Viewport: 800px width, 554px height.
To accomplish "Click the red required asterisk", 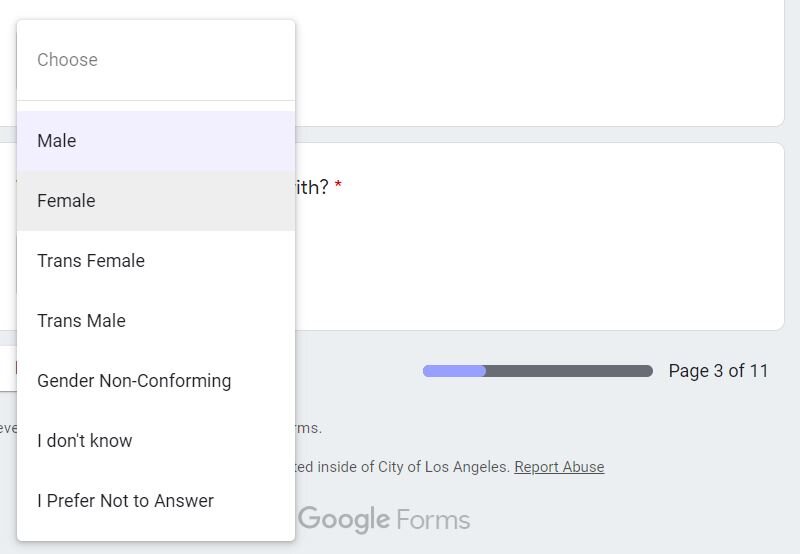I will pos(338,187).
